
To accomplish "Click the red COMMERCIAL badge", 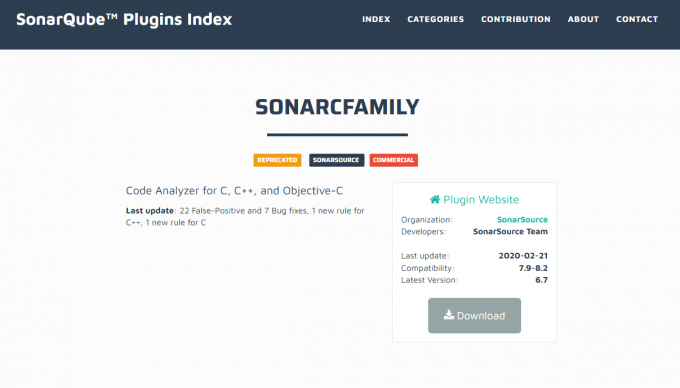I will point(393,160).
